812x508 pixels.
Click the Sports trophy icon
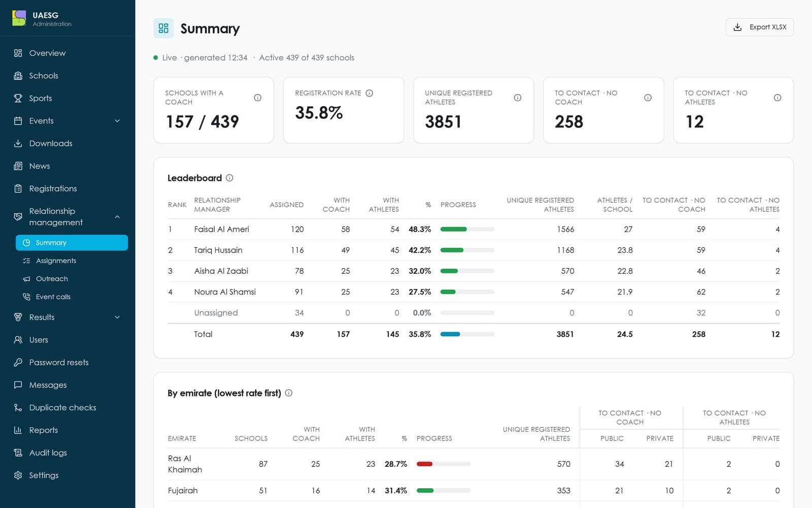(x=18, y=98)
